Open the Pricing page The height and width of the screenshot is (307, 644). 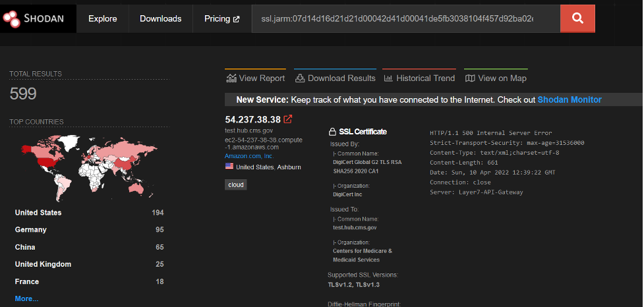(221, 18)
